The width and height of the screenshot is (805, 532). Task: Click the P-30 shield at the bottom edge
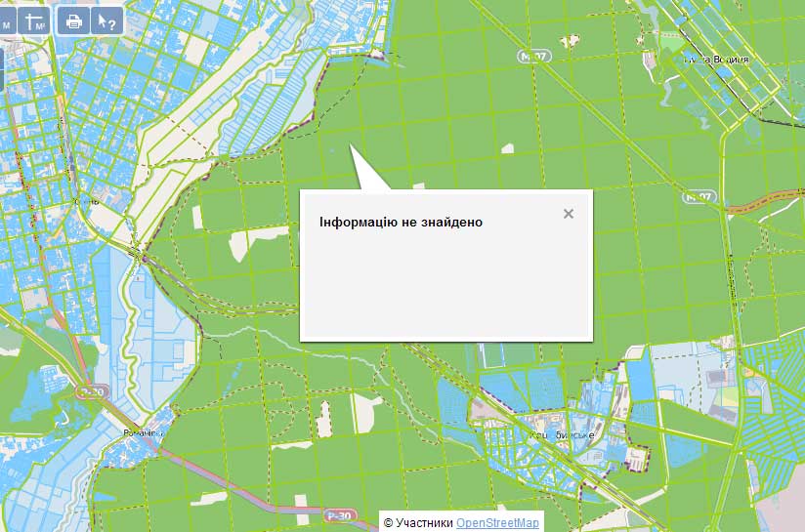pyautogui.click(x=338, y=514)
